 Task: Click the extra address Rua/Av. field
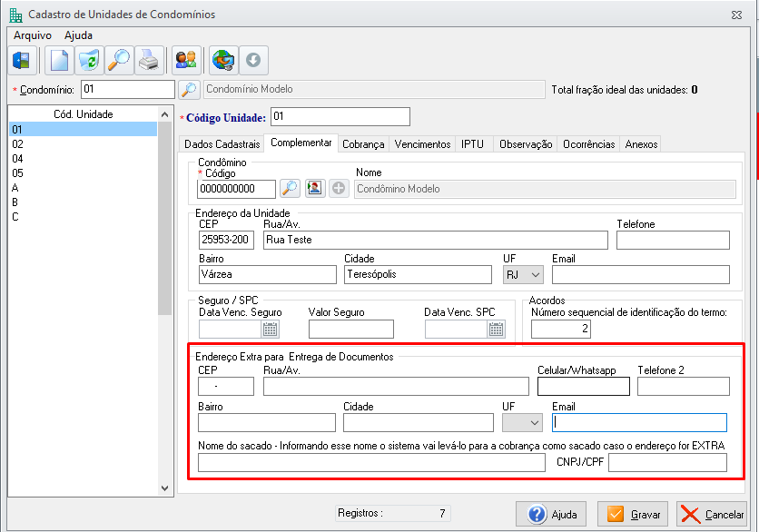point(396,387)
